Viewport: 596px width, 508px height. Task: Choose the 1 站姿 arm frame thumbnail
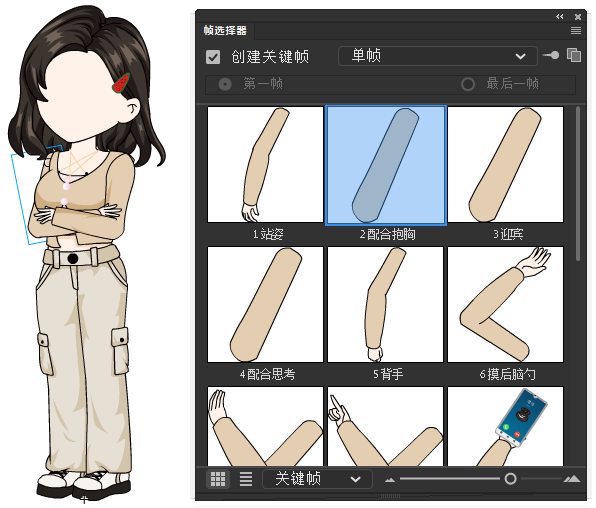(x=265, y=165)
